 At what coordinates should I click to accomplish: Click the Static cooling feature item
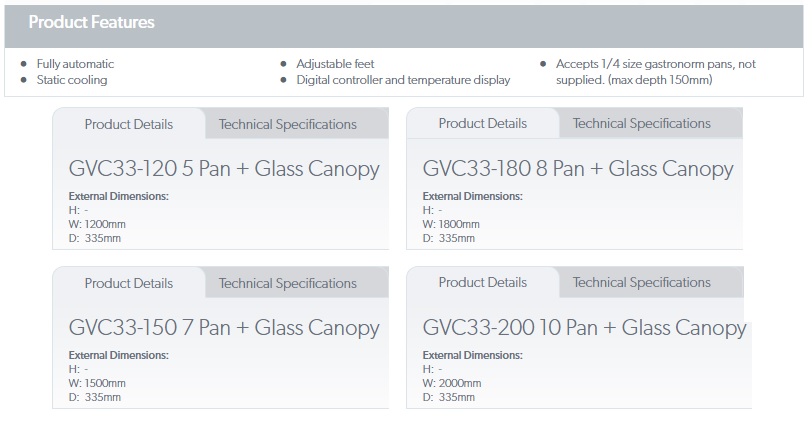pyautogui.click(x=71, y=80)
